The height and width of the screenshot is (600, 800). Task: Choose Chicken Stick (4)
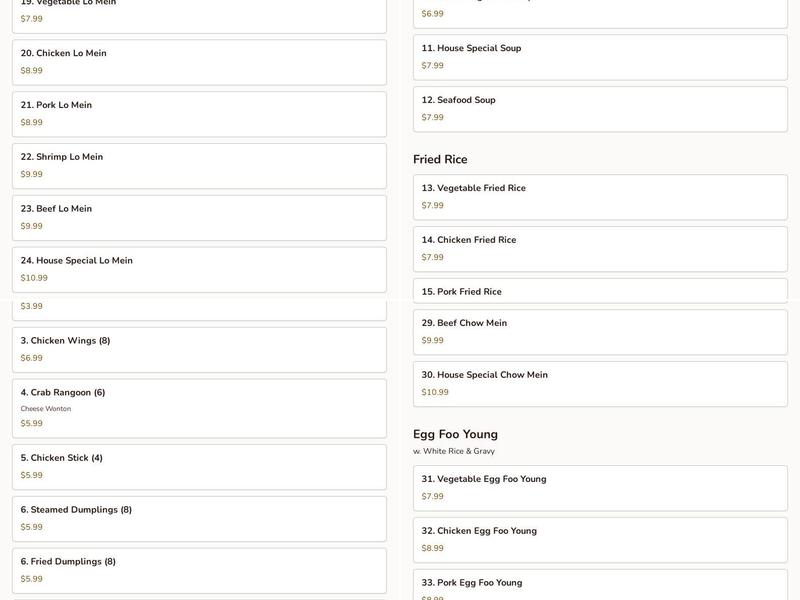199,467
